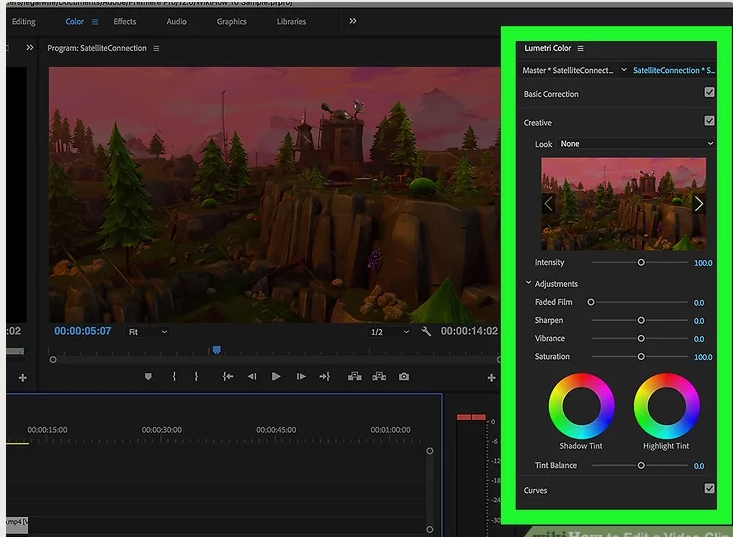
Task: Click the Extract button
Action: coord(379,377)
